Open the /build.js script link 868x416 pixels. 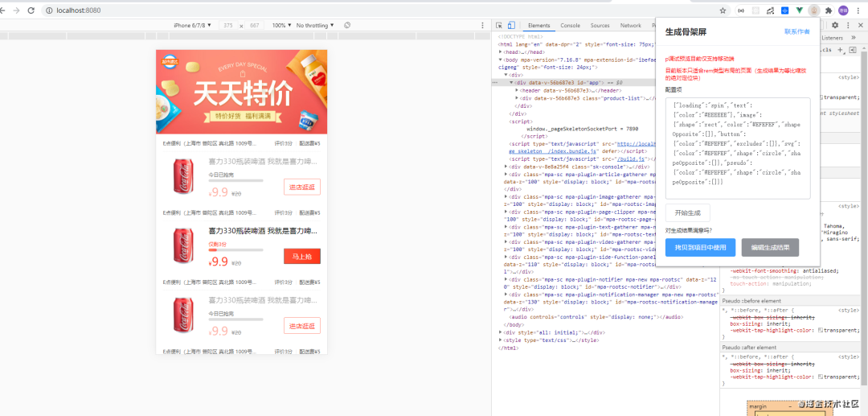tap(630, 159)
